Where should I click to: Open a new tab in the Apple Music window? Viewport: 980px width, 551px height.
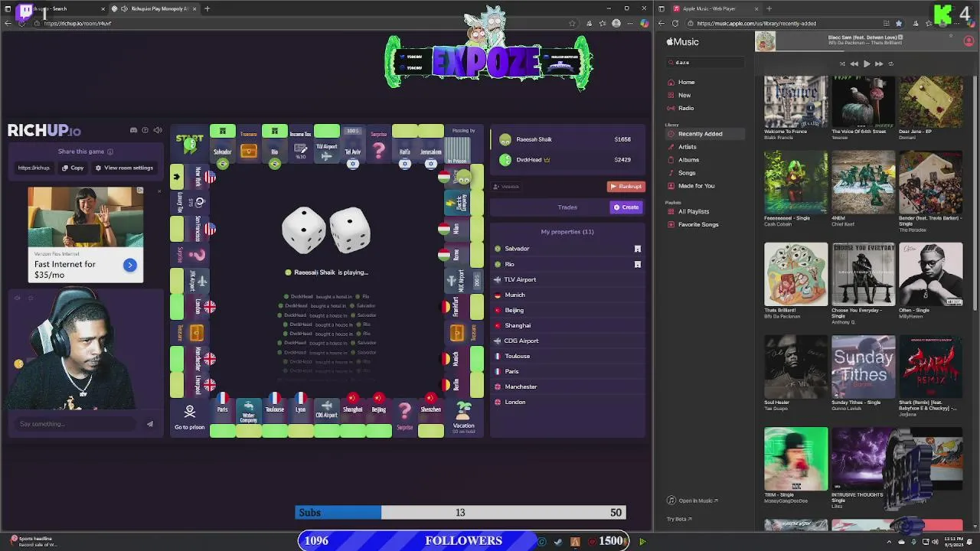pos(769,8)
